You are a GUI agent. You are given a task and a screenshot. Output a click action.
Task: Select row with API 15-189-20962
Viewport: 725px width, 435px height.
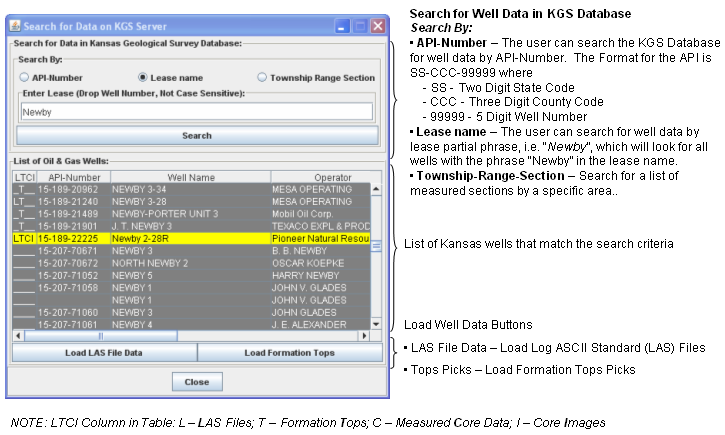click(x=191, y=190)
